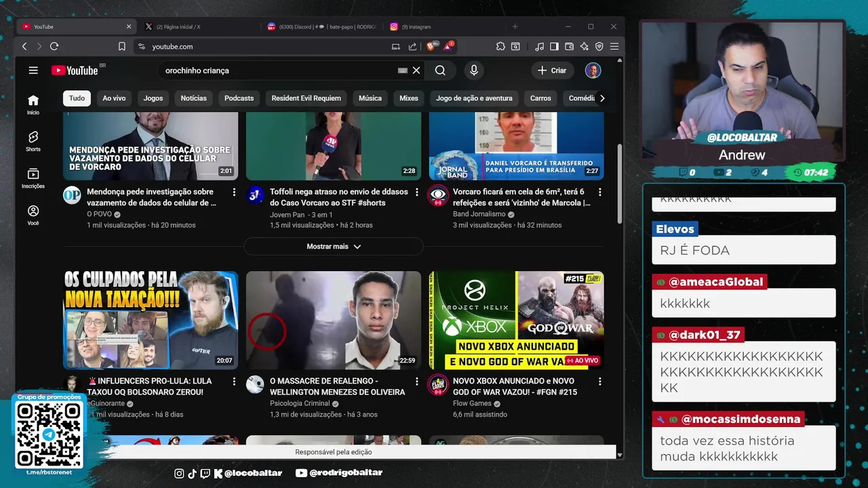The height and width of the screenshot is (488, 868).
Task: Open the Brave Rewards triangle icon
Action: click(x=448, y=46)
